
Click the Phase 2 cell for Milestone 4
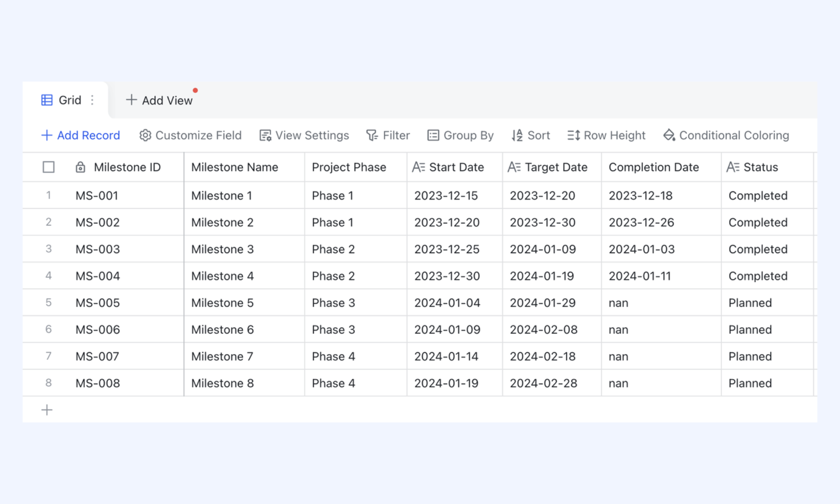pos(356,276)
